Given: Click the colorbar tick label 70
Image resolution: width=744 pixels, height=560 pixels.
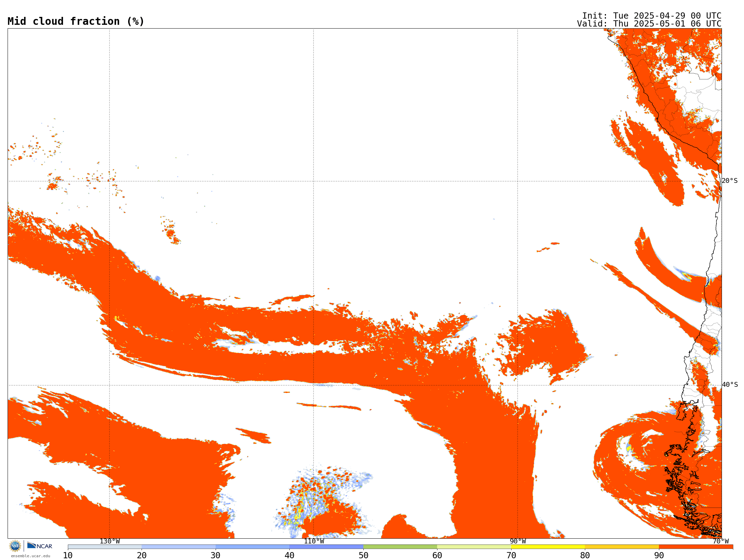Looking at the screenshot, I should pos(511,556).
